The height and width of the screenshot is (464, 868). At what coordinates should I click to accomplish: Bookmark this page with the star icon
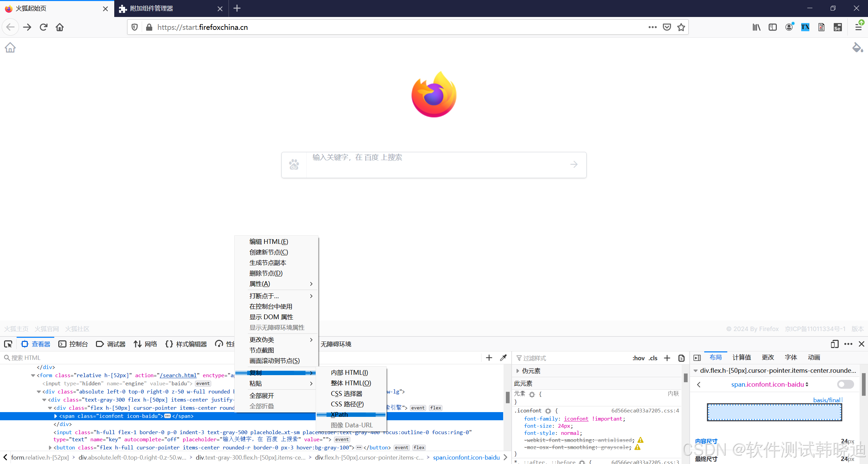[x=681, y=27]
